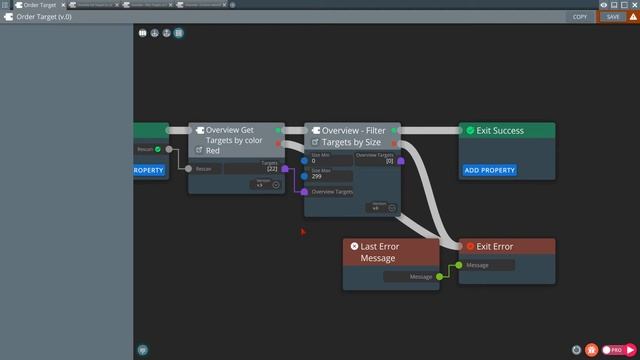
Task: Click green Message input port on Exit Error
Action: 459,265
